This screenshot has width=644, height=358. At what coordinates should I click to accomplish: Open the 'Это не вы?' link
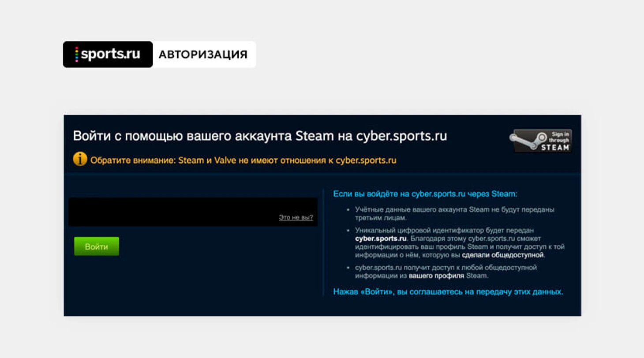point(296,217)
